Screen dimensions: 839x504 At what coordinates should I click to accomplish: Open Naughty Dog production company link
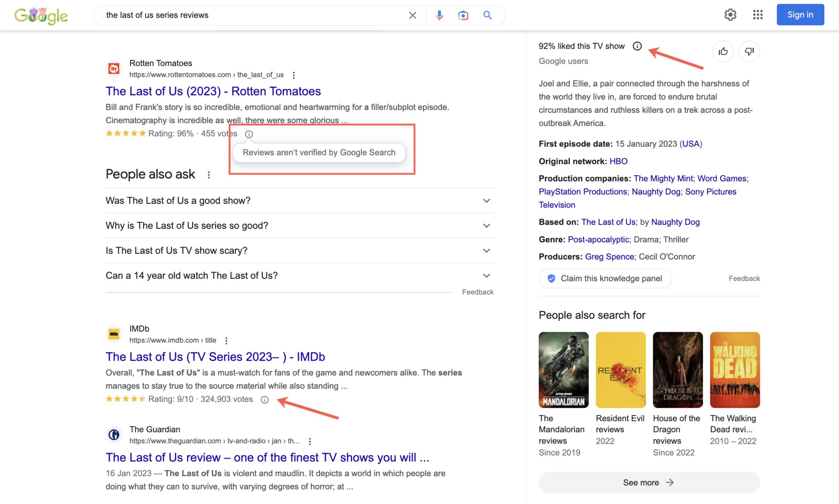pos(656,192)
